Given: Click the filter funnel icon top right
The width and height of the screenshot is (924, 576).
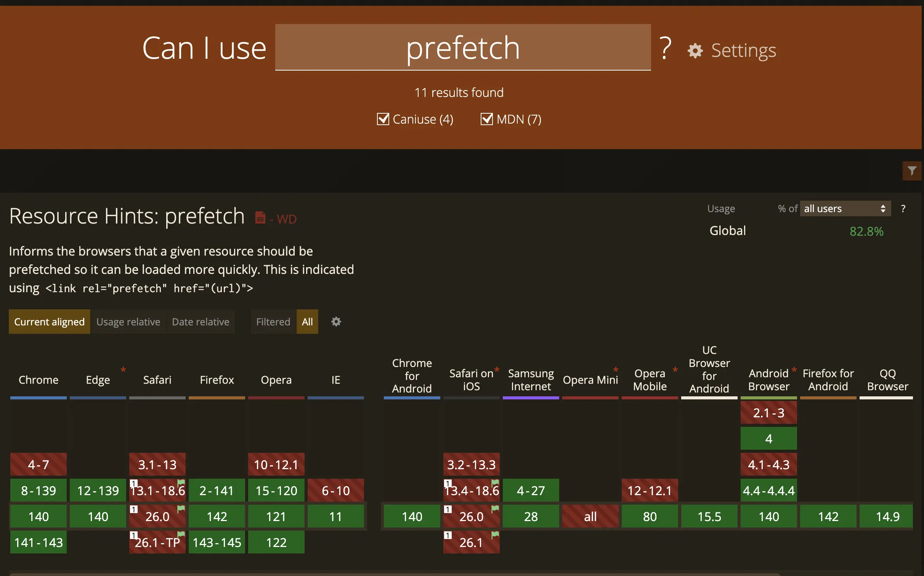Looking at the screenshot, I should point(912,171).
